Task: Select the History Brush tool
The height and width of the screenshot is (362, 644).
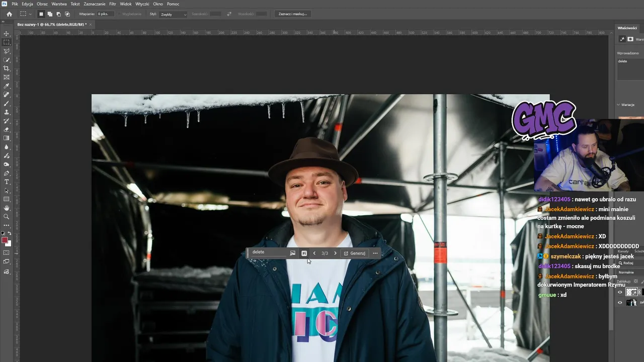Action: point(7,121)
